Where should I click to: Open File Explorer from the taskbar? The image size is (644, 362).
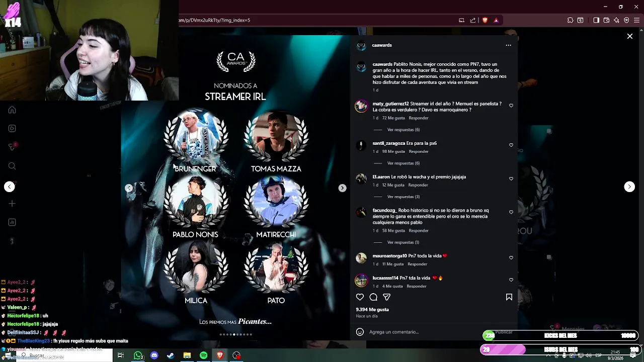187,355
